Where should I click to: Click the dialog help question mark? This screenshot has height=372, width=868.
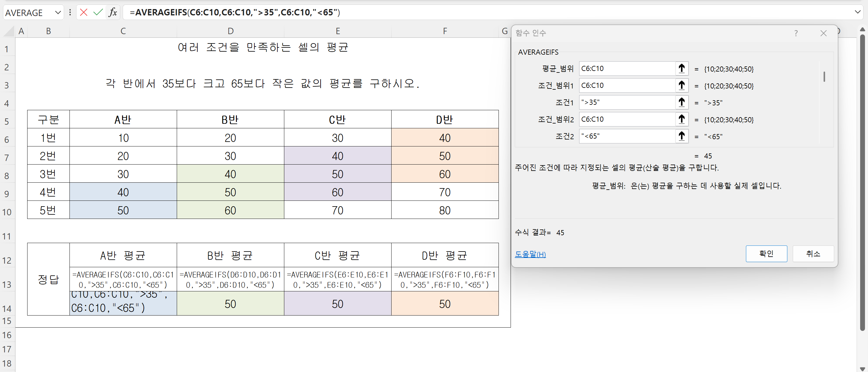coord(795,33)
